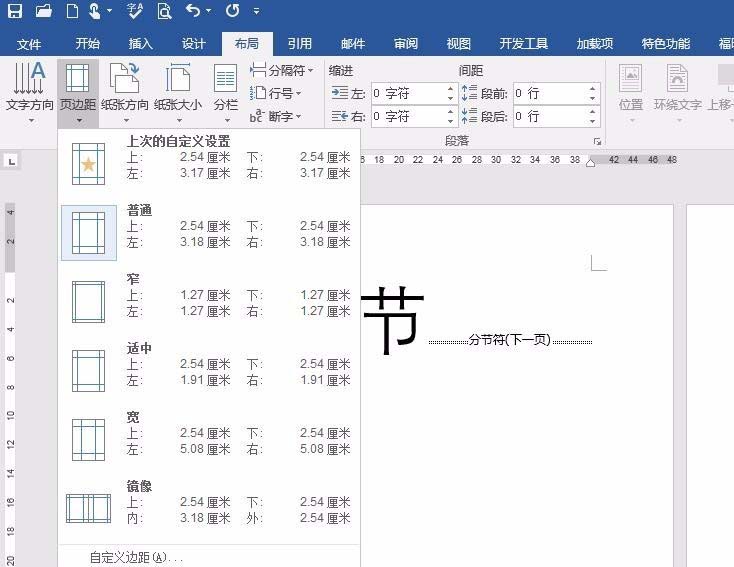Open the 文件 tab

[29, 44]
